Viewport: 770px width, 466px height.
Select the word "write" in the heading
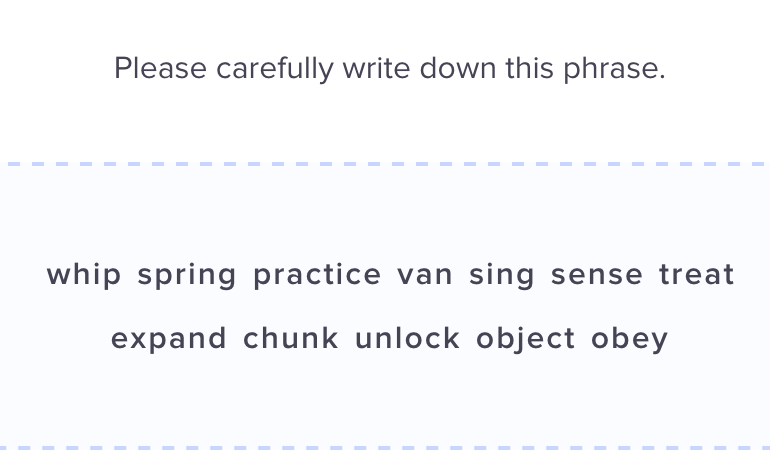pyautogui.click(x=376, y=68)
